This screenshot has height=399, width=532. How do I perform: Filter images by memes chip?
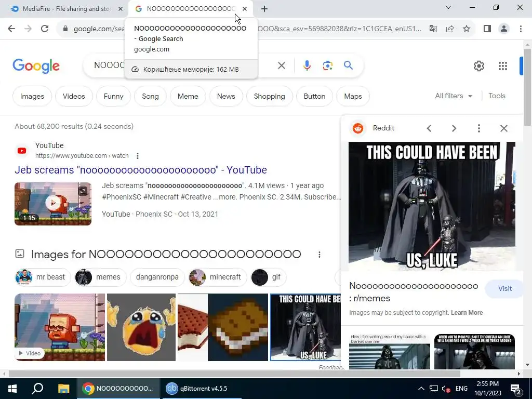[x=100, y=277]
